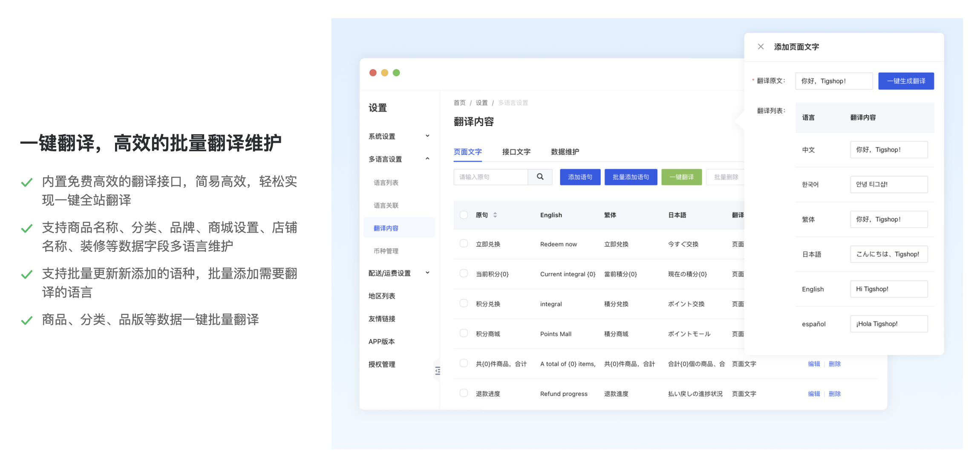The width and height of the screenshot is (980, 468).
Task: Focus the 请输入原句 search field
Action: tap(490, 177)
